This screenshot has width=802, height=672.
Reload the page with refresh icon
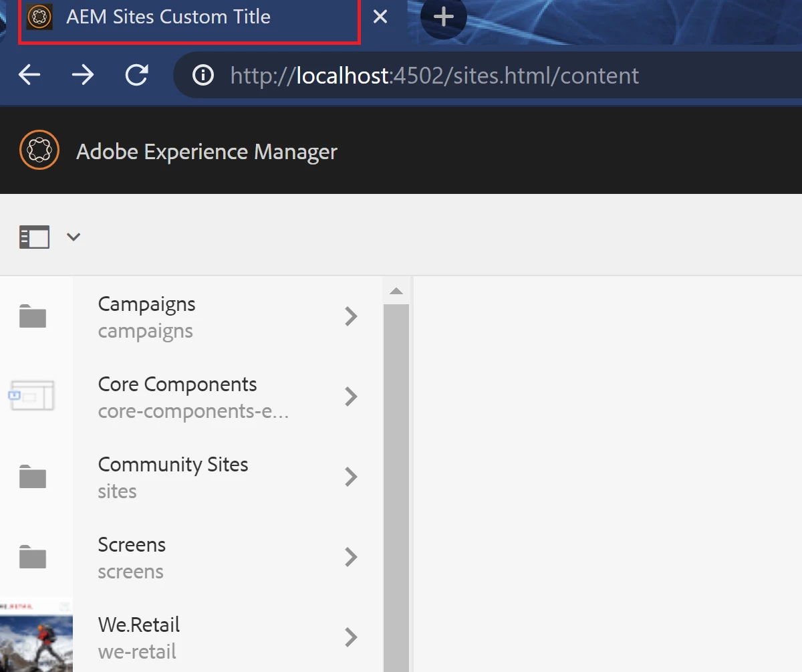pos(137,76)
